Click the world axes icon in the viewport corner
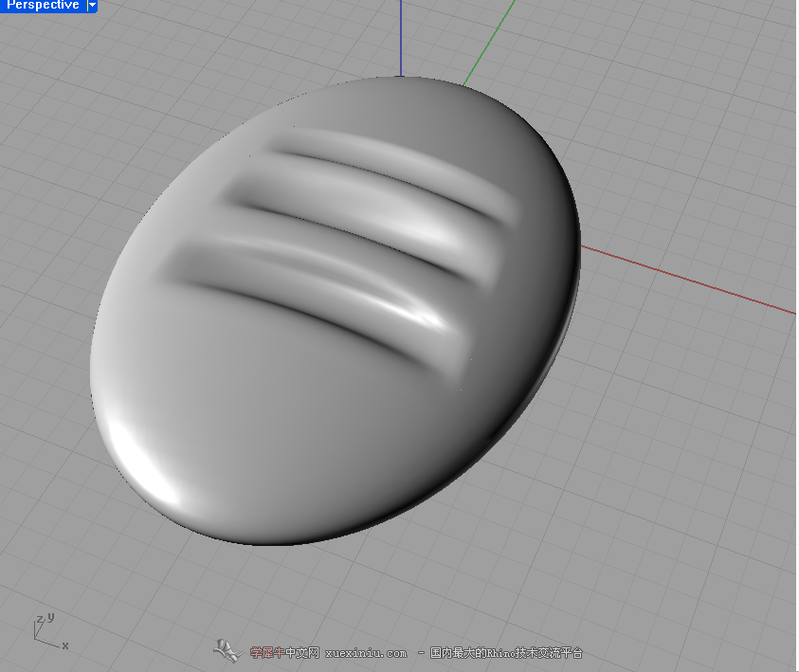This screenshot has height=672, width=799. click(x=50, y=632)
